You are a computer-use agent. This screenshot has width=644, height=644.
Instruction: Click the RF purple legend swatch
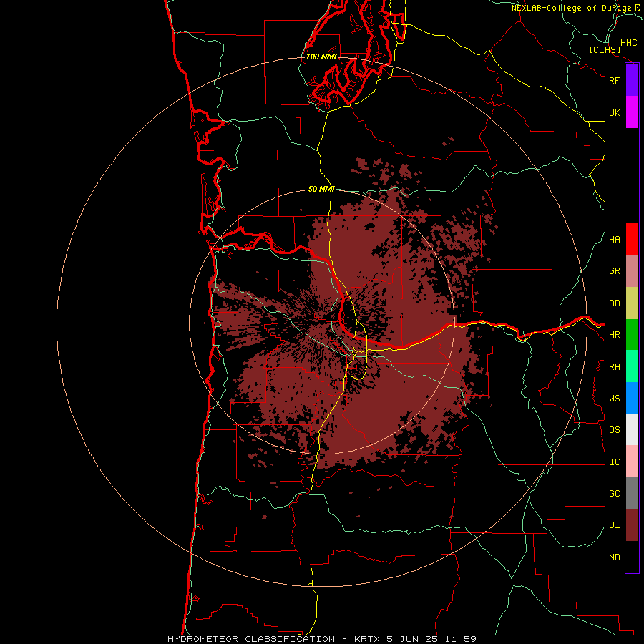[632, 80]
